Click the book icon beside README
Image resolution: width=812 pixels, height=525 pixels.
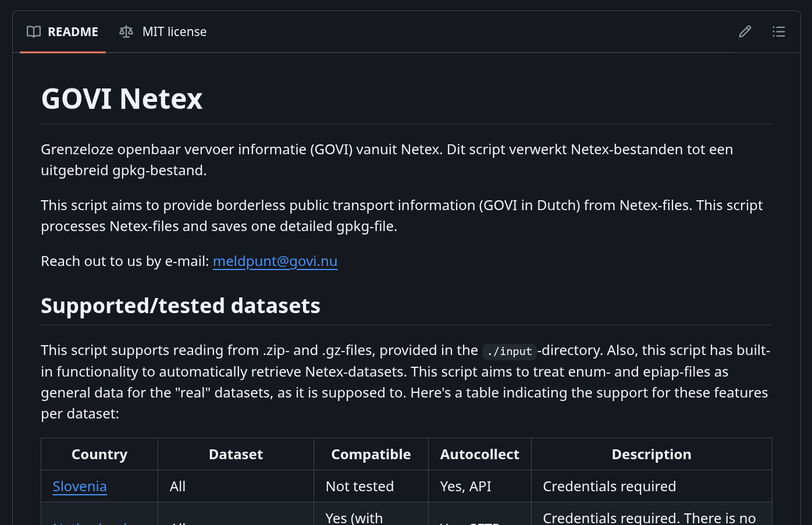tap(33, 31)
